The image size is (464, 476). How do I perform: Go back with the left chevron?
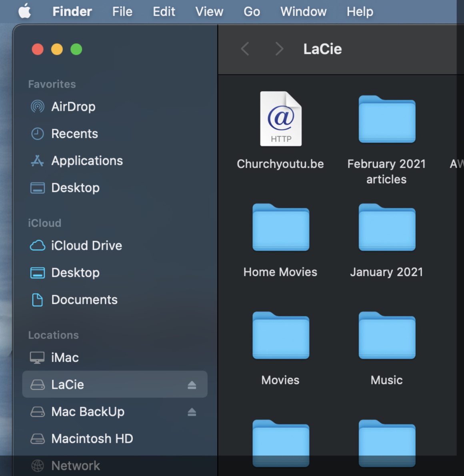pos(245,49)
